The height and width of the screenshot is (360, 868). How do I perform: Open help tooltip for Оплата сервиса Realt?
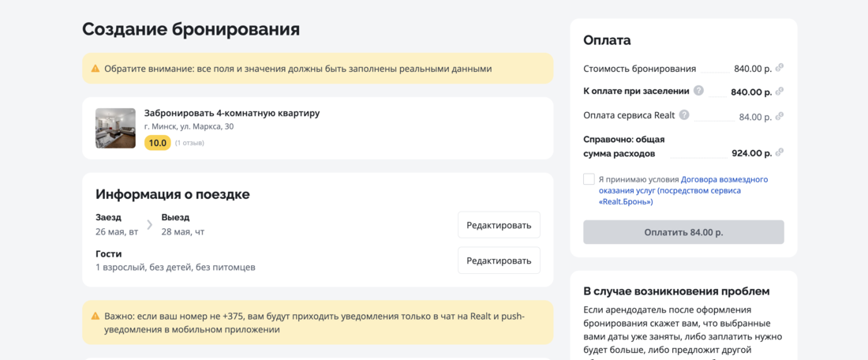pyautogui.click(x=684, y=115)
